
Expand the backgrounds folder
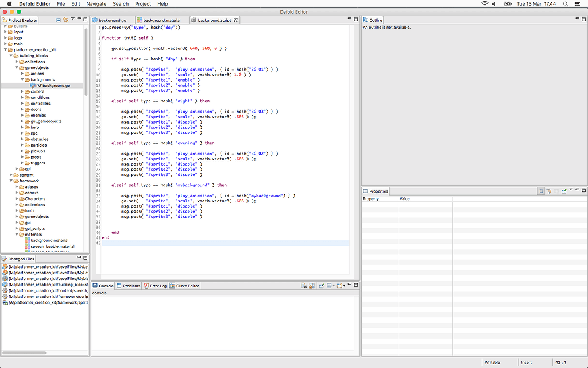click(23, 79)
